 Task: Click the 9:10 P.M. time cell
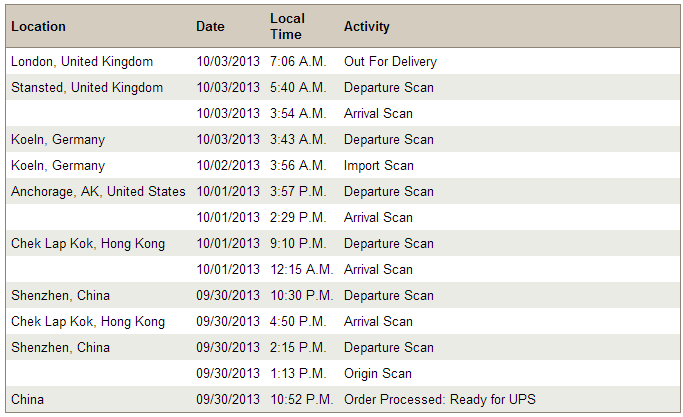tap(298, 244)
